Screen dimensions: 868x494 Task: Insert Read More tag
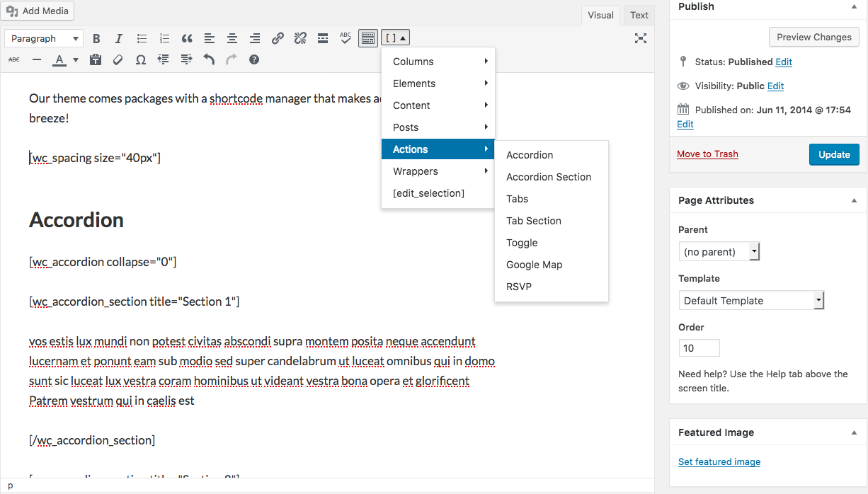tap(323, 38)
